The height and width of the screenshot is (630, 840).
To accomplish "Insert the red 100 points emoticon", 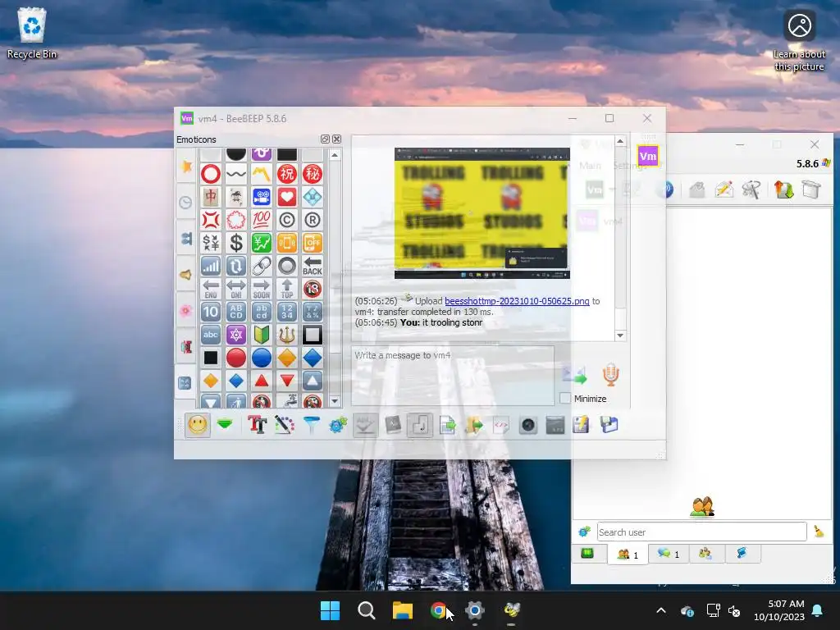I will (x=262, y=220).
